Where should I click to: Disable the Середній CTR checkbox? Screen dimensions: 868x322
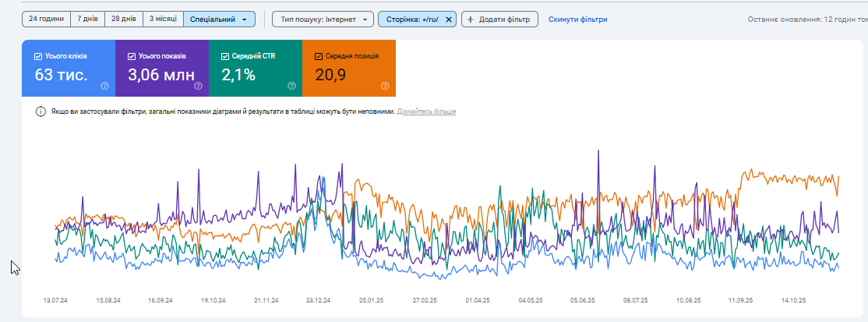pos(225,56)
